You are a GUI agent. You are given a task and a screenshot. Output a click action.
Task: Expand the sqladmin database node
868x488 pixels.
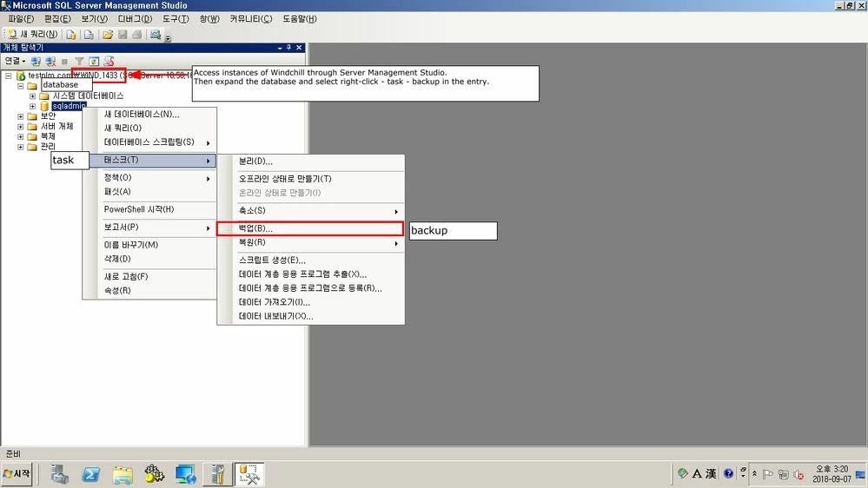click(x=33, y=106)
